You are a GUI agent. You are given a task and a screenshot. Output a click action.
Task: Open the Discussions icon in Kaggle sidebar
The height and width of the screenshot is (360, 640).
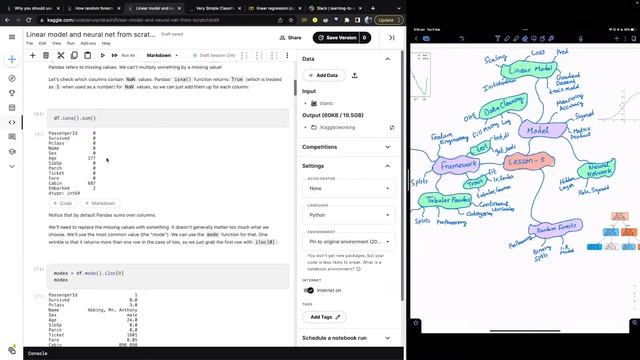pyautogui.click(x=12, y=137)
